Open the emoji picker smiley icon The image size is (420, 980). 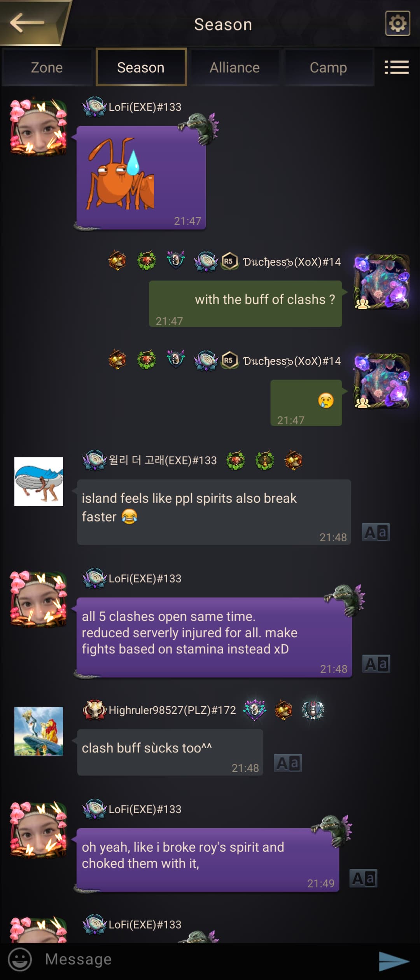20,959
